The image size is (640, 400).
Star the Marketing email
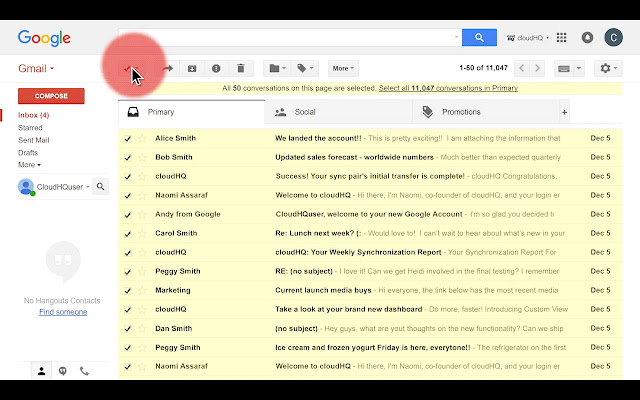pyautogui.click(x=142, y=291)
